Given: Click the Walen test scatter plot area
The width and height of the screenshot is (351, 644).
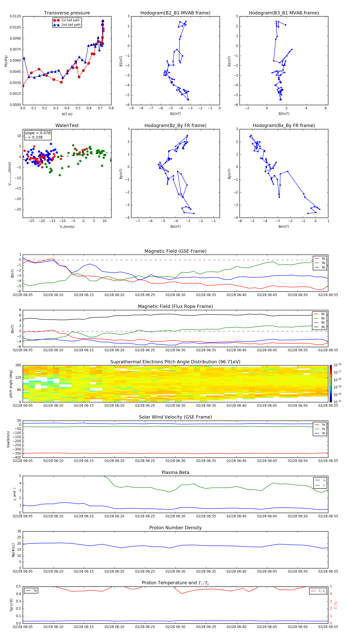Looking at the screenshot, I should 67,173.
